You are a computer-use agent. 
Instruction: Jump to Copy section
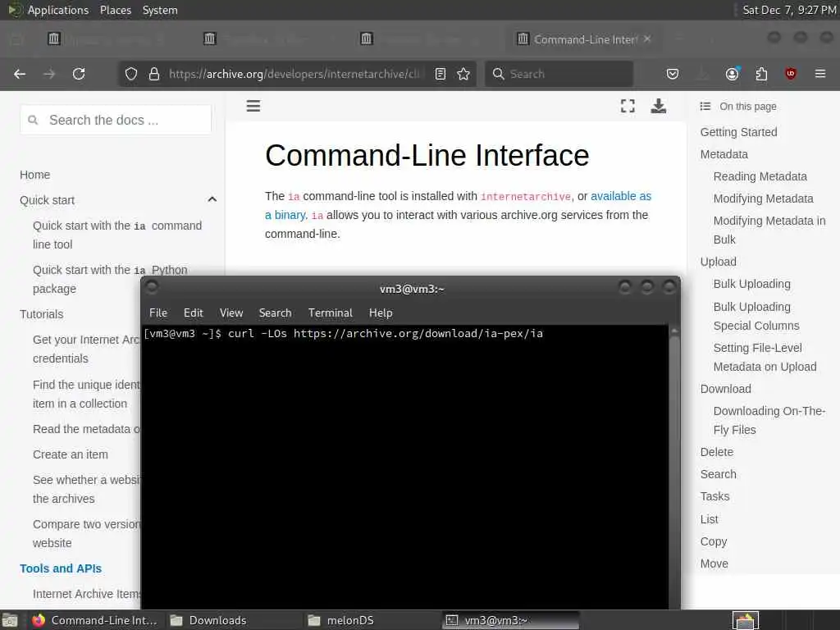point(713,541)
